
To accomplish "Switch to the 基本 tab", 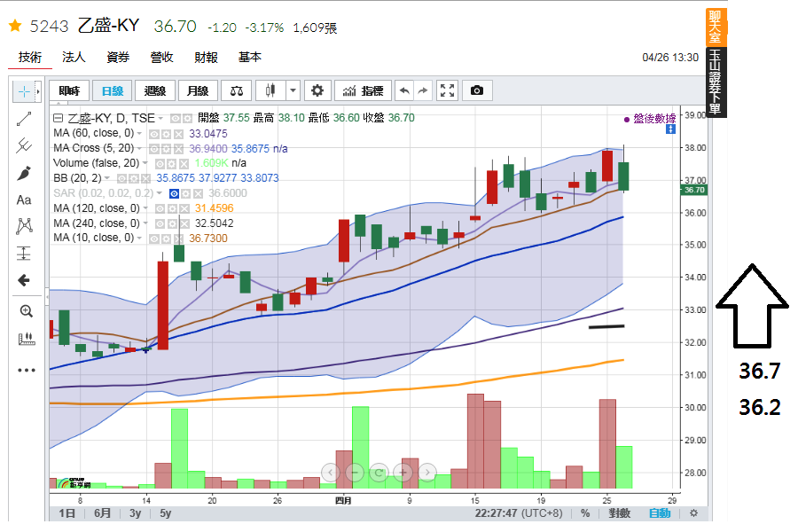I will click(x=250, y=57).
